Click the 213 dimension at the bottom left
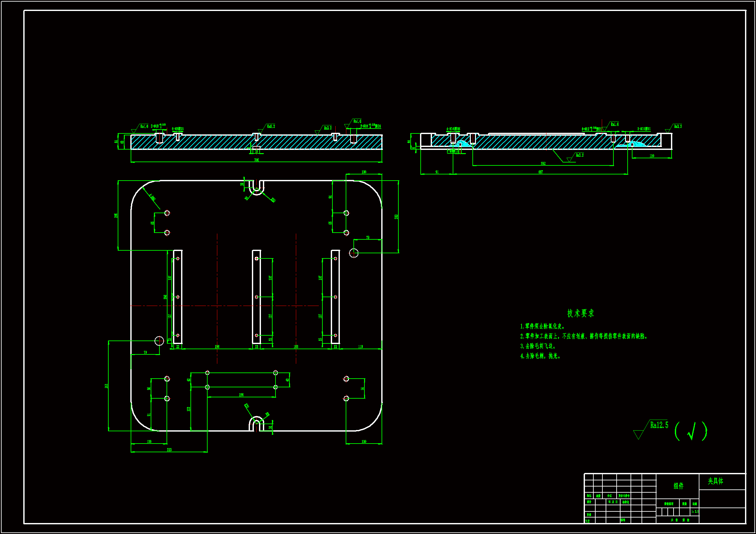 169,450
